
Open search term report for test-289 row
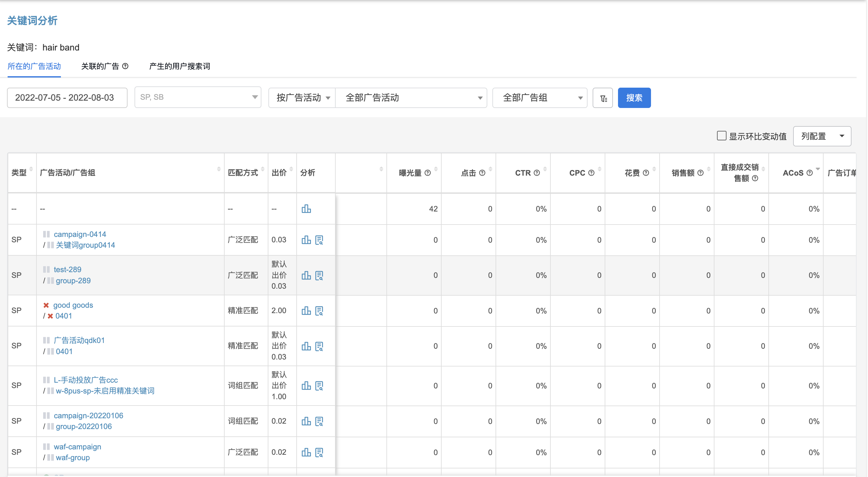(x=319, y=275)
